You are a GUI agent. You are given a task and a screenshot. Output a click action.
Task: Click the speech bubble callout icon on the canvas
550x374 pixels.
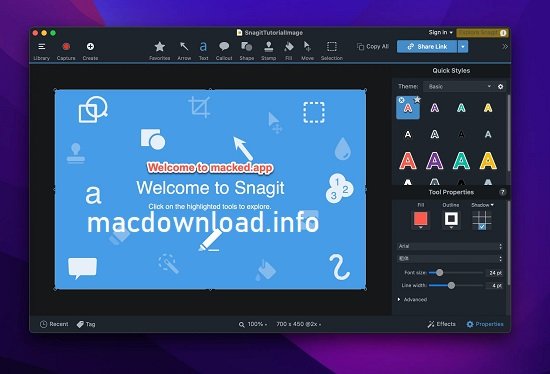[82, 268]
